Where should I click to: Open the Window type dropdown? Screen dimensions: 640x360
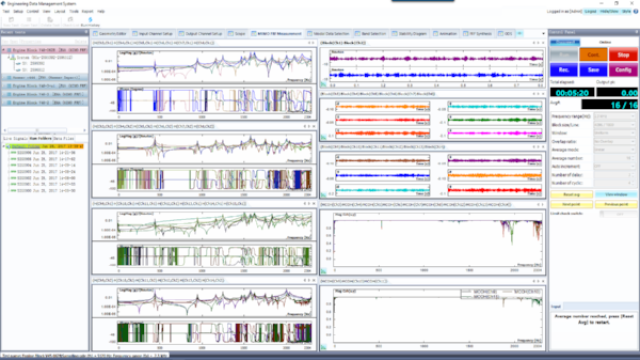[x=615, y=133]
